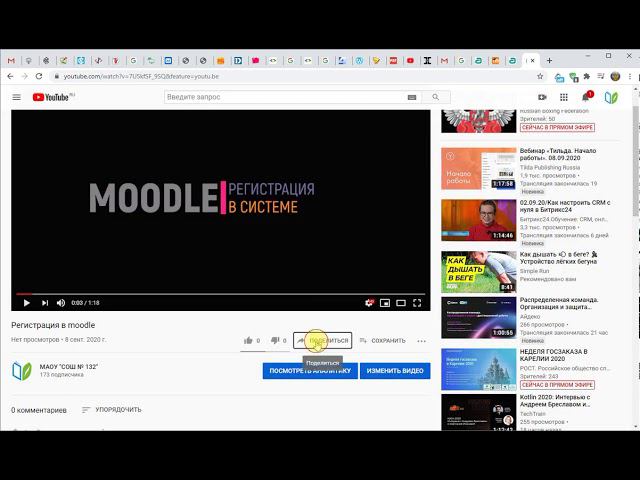Open a new browser tab
Viewport: 640px width, 480px height.
coord(549,61)
